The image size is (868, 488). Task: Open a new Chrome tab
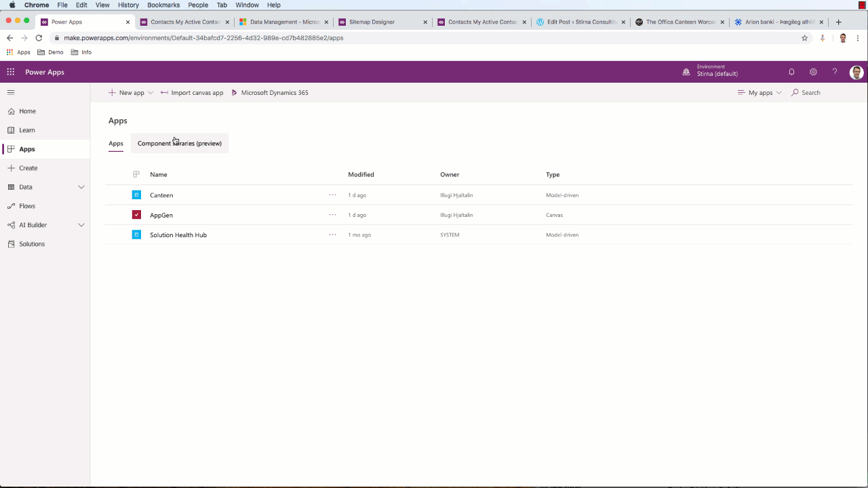click(839, 22)
